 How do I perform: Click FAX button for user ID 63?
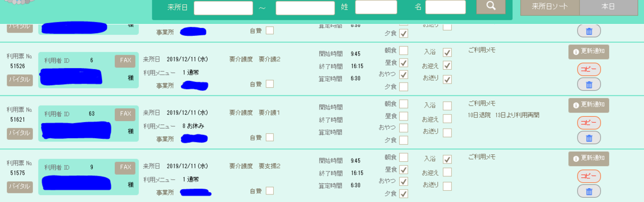tap(125, 114)
